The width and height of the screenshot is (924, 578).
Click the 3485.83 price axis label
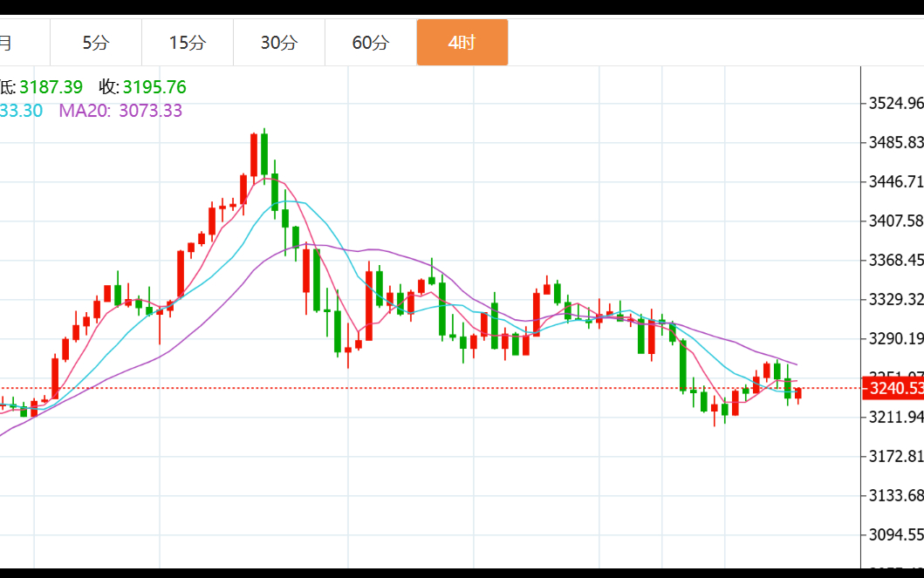(x=896, y=142)
